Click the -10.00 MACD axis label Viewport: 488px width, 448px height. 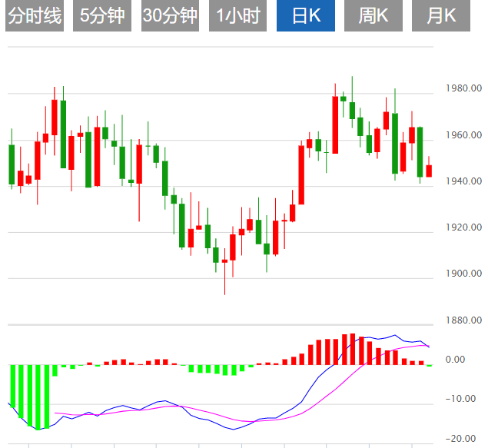click(460, 399)
